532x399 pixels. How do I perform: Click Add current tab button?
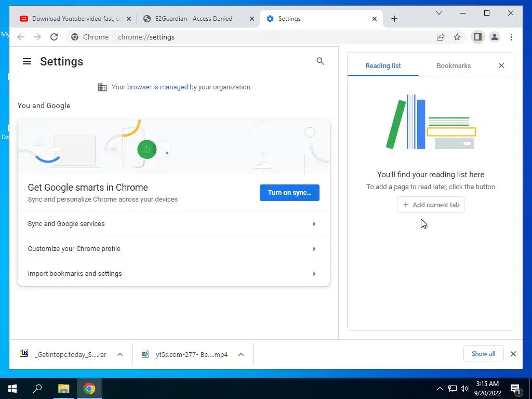431,205
